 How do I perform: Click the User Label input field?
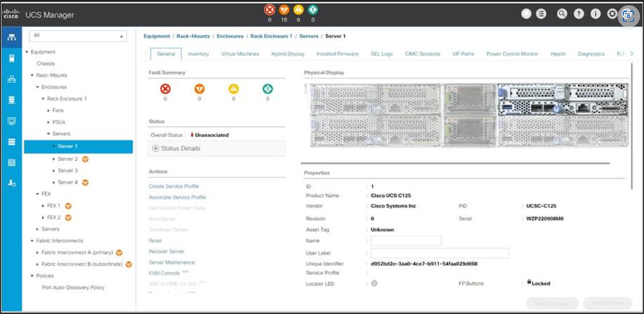[440, 253]
